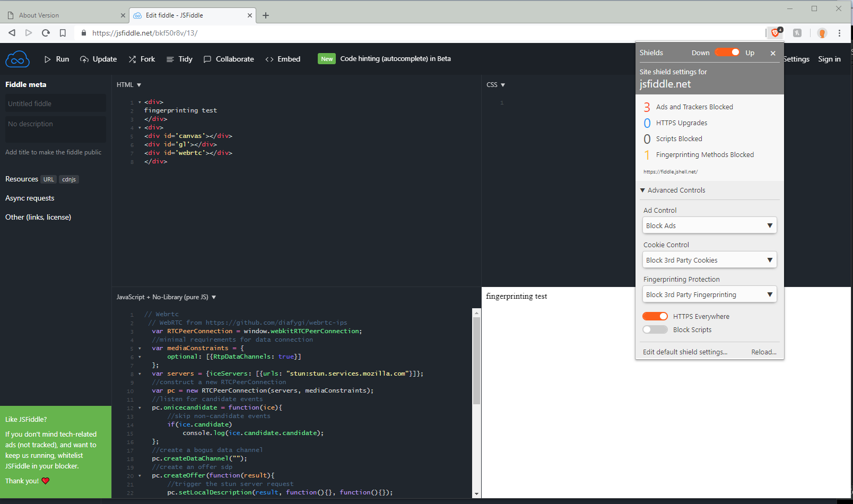Open JavaScript framework dropdown
Screen dimensions: 853x504
(167, 297)
